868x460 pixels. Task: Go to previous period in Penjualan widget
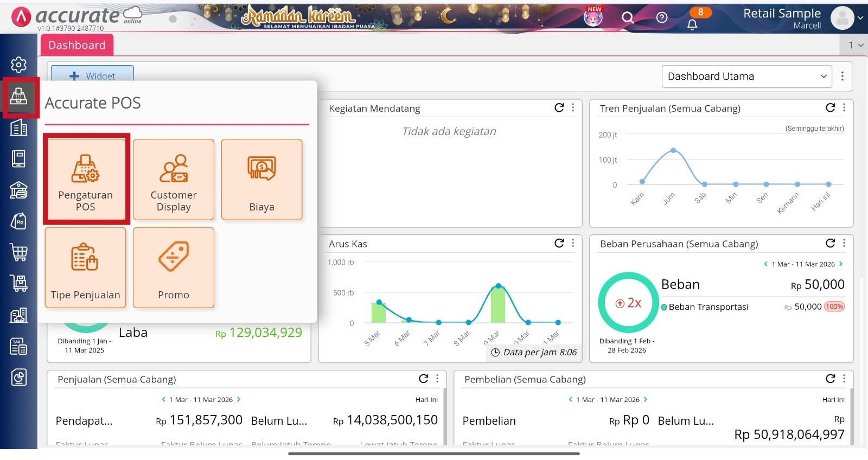163,399
